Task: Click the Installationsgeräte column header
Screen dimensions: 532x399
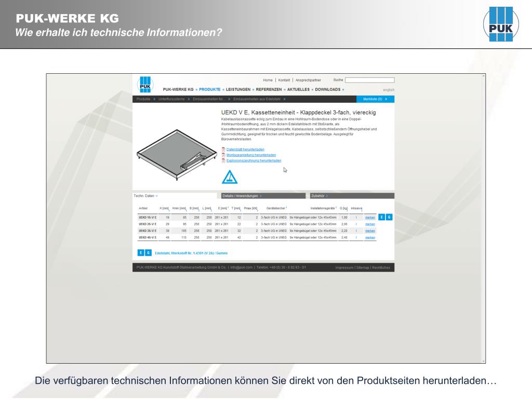Action: click(323, 208)
